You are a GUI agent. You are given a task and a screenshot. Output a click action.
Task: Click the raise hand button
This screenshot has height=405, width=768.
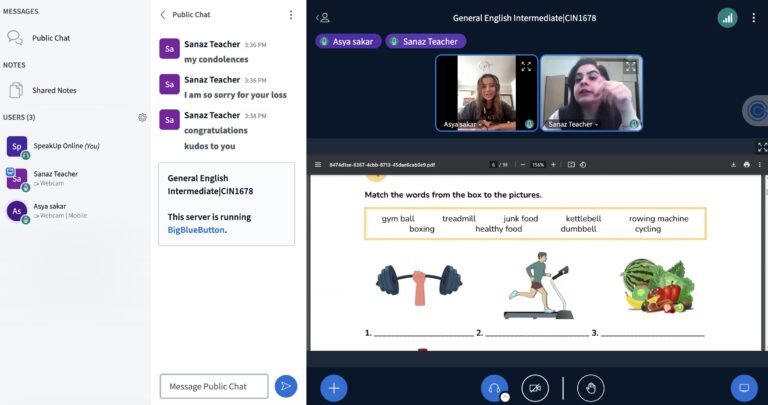point(591,387)
